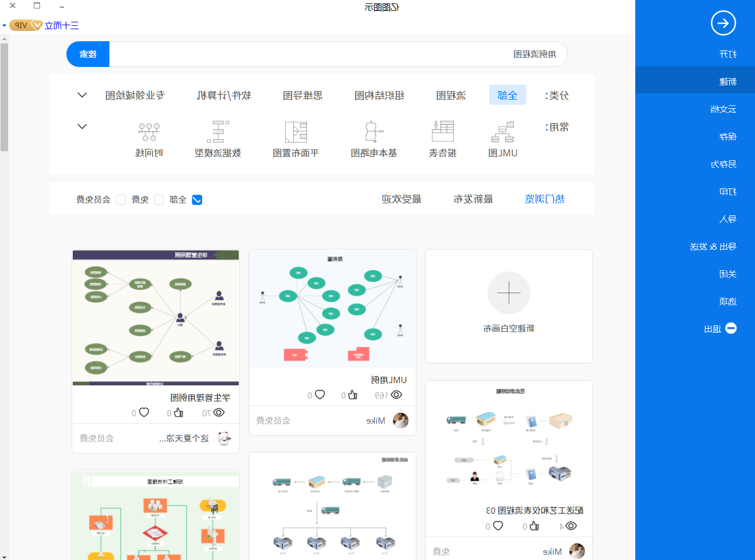This screenshot has width=755, height=560.
Task: Click heart icon on 学生管理用例图 card
Action: tap(144, 412)
